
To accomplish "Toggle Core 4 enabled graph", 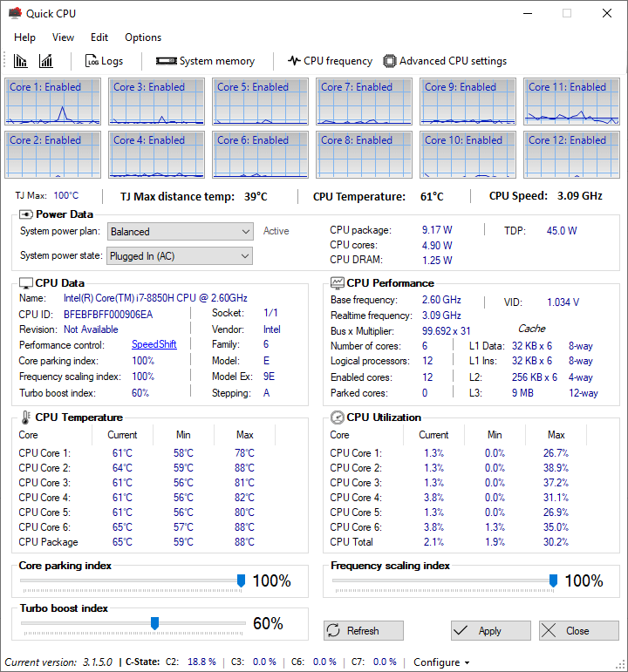I will [x=157, y=155].
